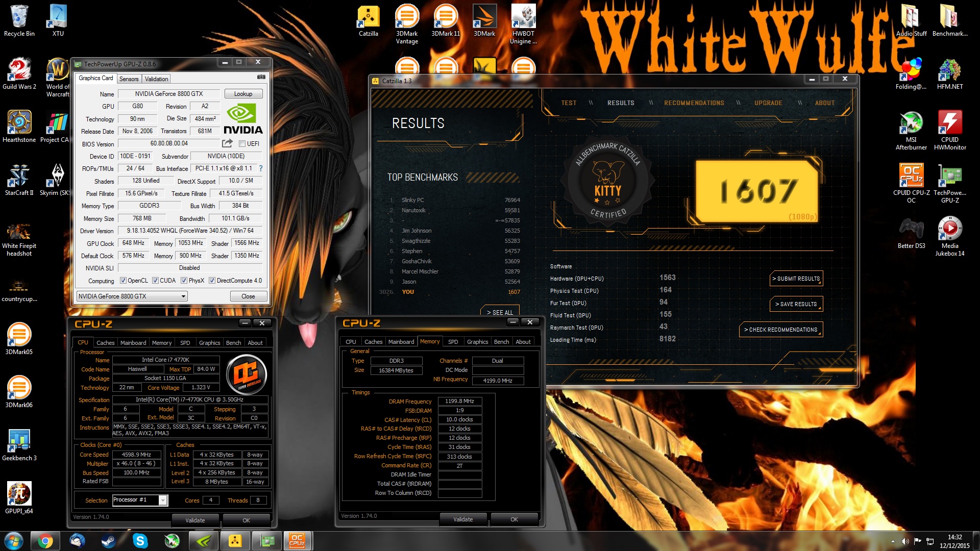Click the GPU-Z BIOS save/share icon

click(x=228, y=143)
